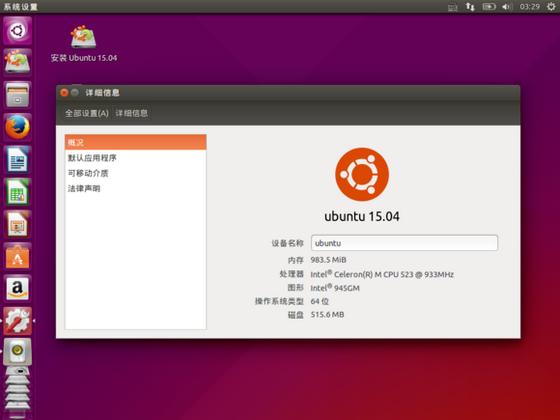Launch Firefox web browser
The height and width of the screenshot is (420, 560).
pos(18,127)
